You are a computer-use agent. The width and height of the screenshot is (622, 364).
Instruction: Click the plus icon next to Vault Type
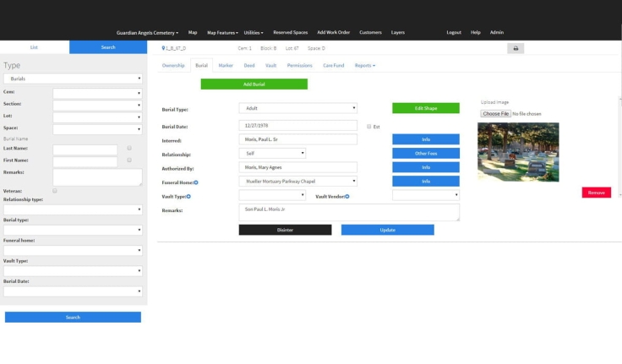click(188, 196)
